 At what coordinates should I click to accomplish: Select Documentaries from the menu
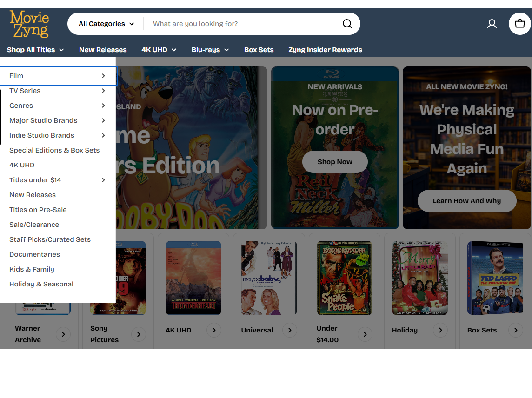click(35, 254)
